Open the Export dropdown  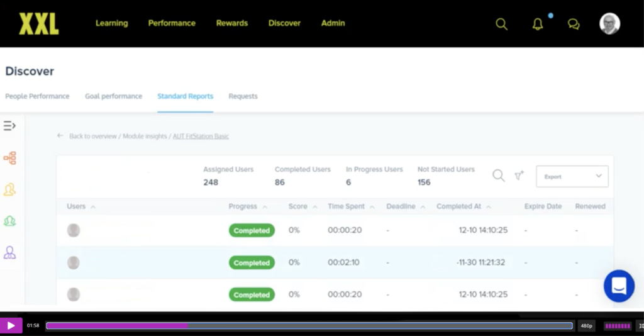pos(572,177)
